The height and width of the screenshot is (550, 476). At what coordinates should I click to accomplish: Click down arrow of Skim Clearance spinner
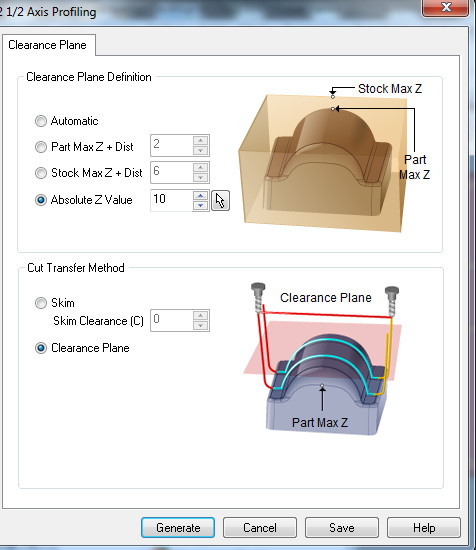[200, 326]
